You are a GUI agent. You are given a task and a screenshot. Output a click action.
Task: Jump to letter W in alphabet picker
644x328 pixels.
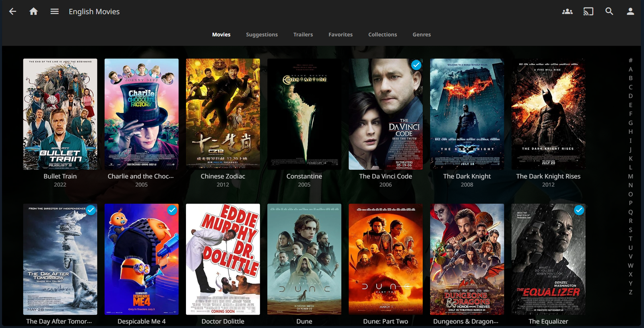(x=631, y=266)
